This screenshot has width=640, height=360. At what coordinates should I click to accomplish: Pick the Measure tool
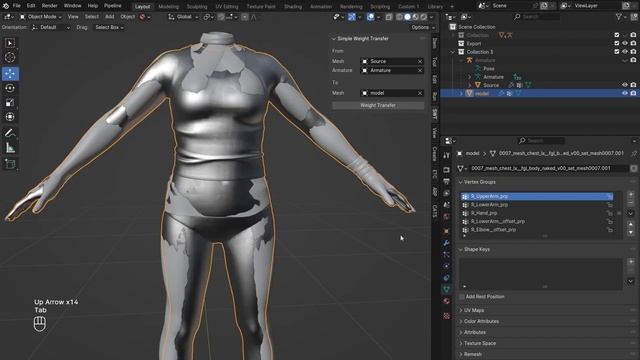coord(10,148)
